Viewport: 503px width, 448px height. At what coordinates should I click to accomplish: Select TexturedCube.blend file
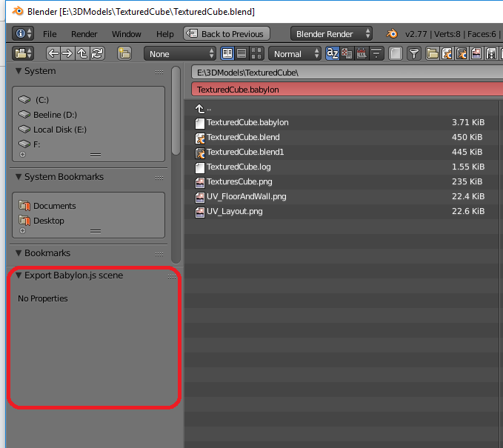coord(342,137)
